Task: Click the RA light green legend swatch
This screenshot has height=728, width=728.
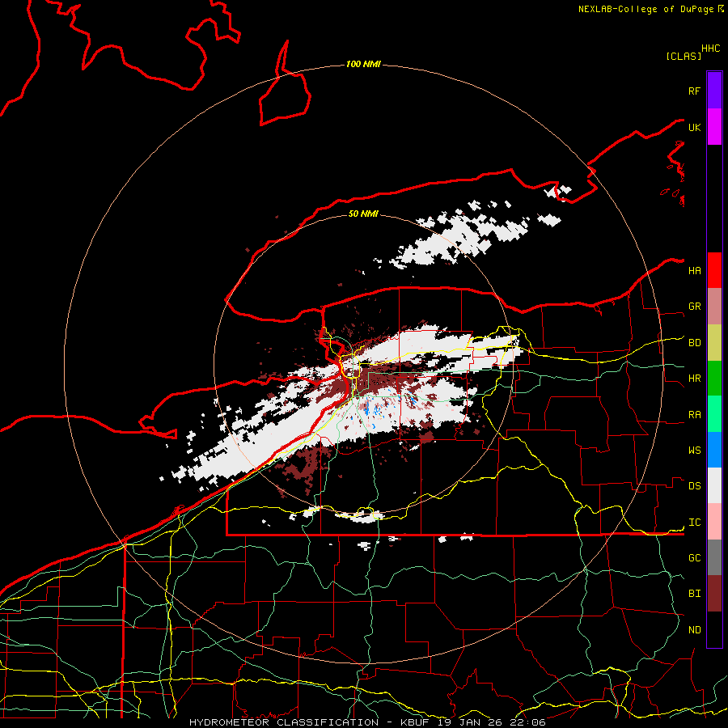Action: (x=714, y=414)
